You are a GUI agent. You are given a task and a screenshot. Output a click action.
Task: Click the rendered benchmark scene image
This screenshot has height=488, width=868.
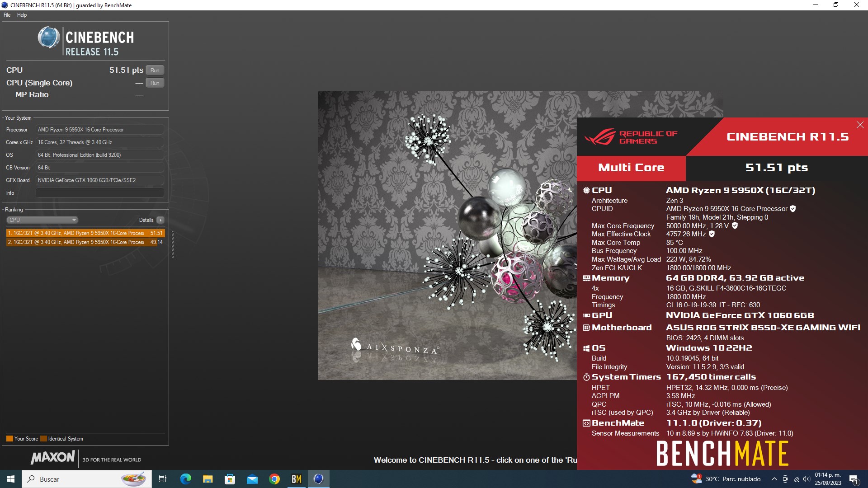[x=447, y=235]
